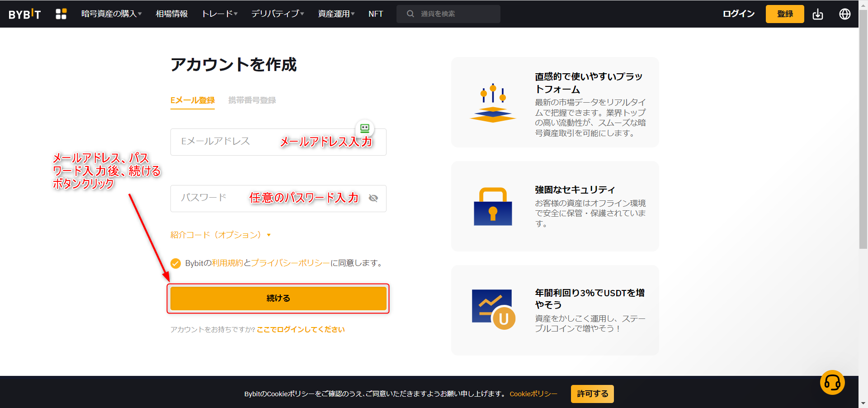Open the NFT menu item
This screenshot has width=868, height=408.
tap(375, 14)
